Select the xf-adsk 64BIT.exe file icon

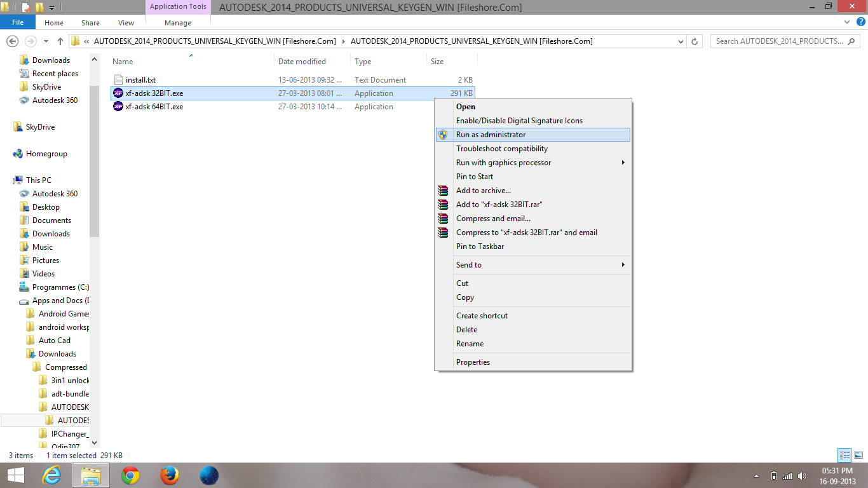118,107
